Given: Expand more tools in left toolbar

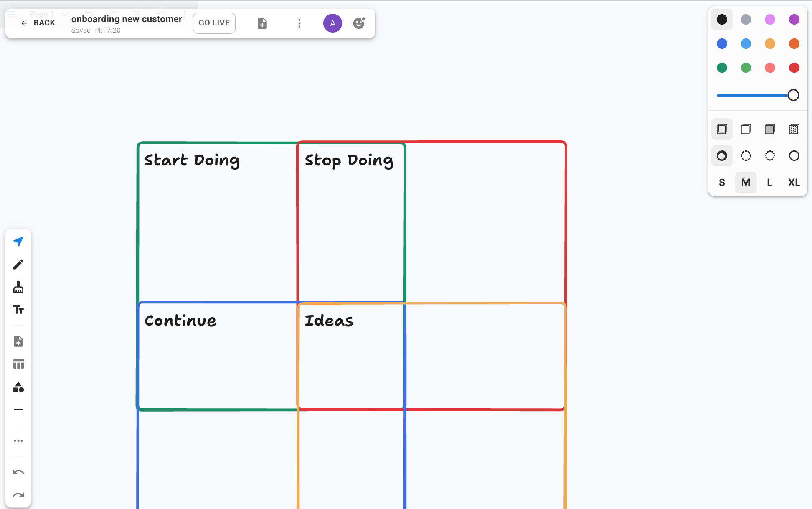Looking at the screenshot, I should point(18,440).
